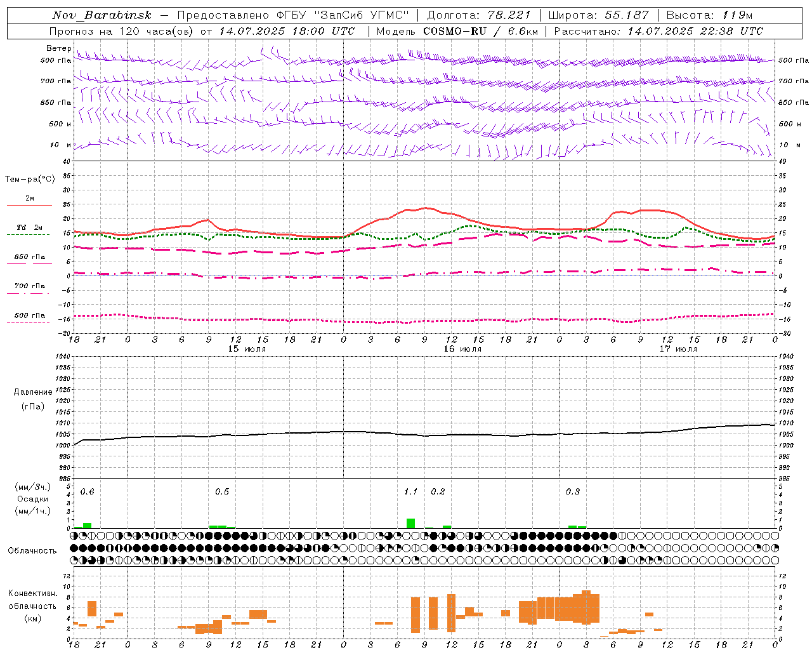Click the Осадки precipitation label

coord(33,499)
